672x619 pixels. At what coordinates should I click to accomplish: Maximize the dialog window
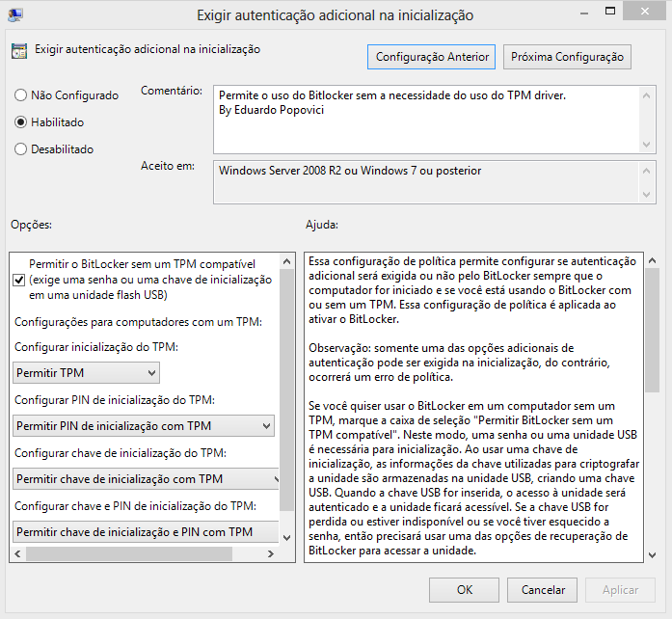[610, 12]
